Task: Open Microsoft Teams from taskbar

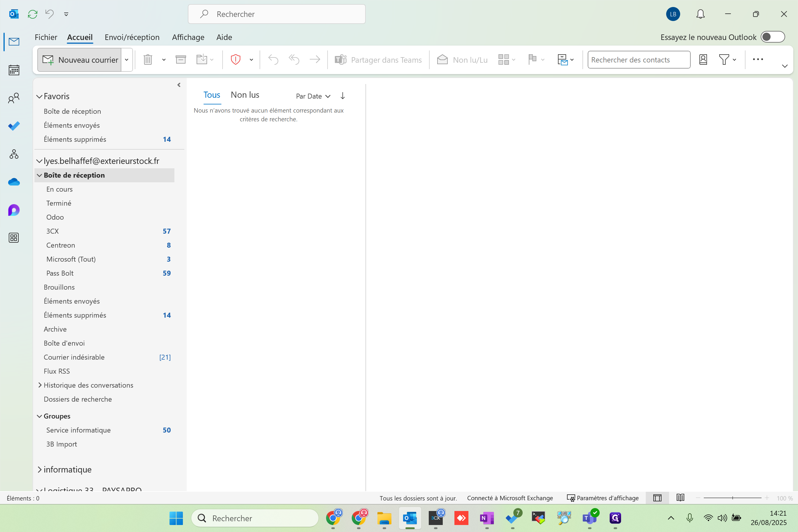Action: [x=590, y=518]
